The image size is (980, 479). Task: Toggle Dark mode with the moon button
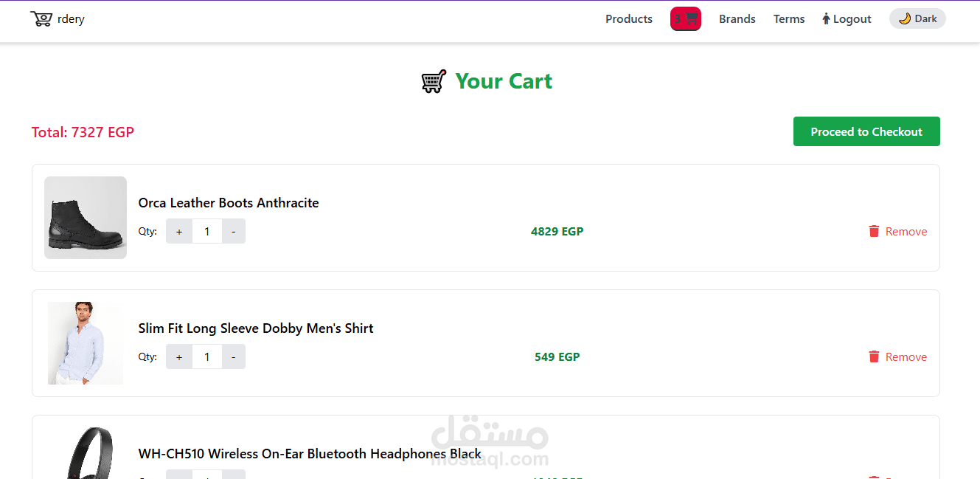pos(917,19)
